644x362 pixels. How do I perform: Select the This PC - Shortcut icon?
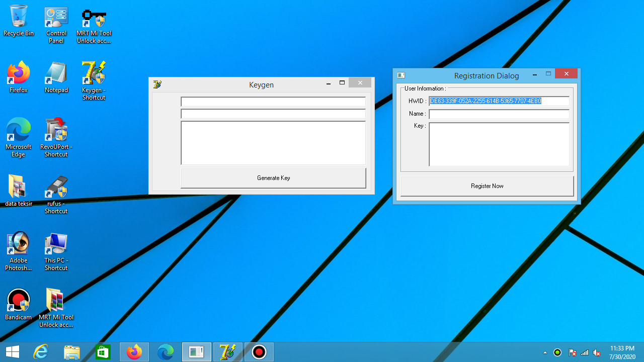[x=56, y=252]
